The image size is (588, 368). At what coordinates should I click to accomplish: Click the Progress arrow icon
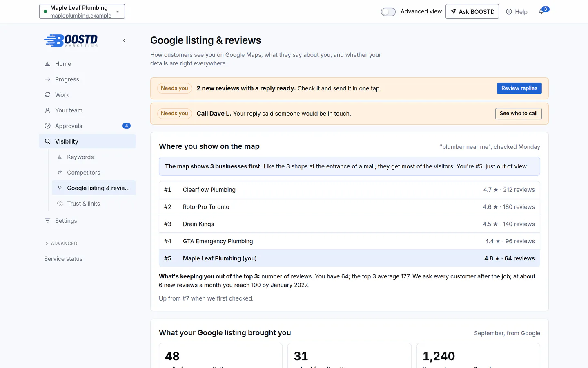click(x=47, y=79)
